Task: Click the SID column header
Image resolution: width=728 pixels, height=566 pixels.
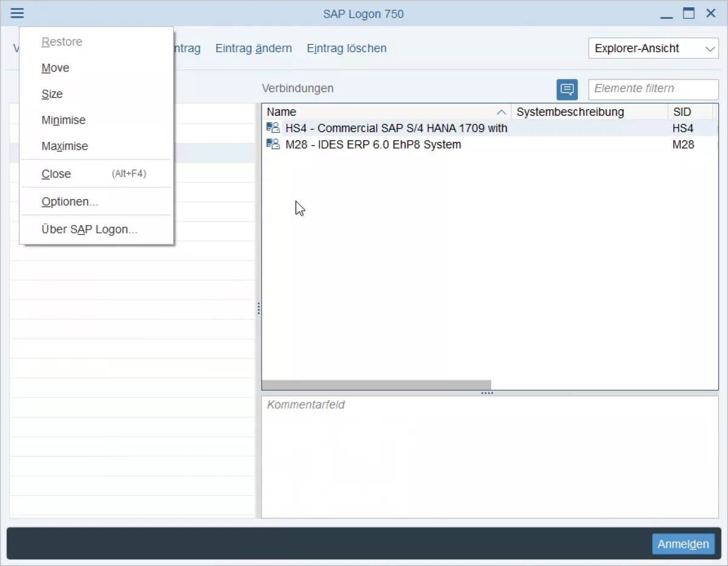Action: click(x=691, y=112)
